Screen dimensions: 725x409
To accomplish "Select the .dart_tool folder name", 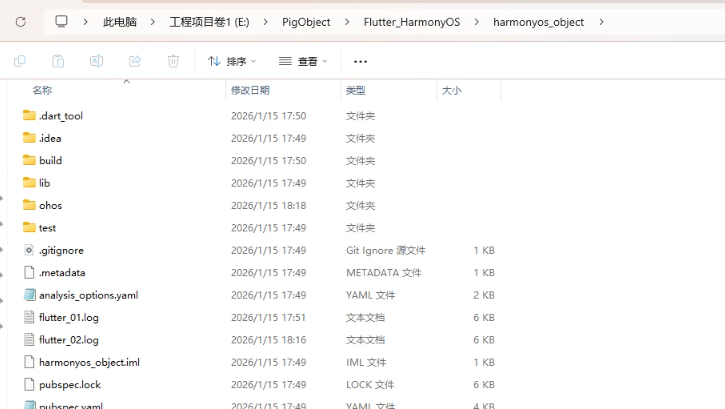I will point(61,116).
